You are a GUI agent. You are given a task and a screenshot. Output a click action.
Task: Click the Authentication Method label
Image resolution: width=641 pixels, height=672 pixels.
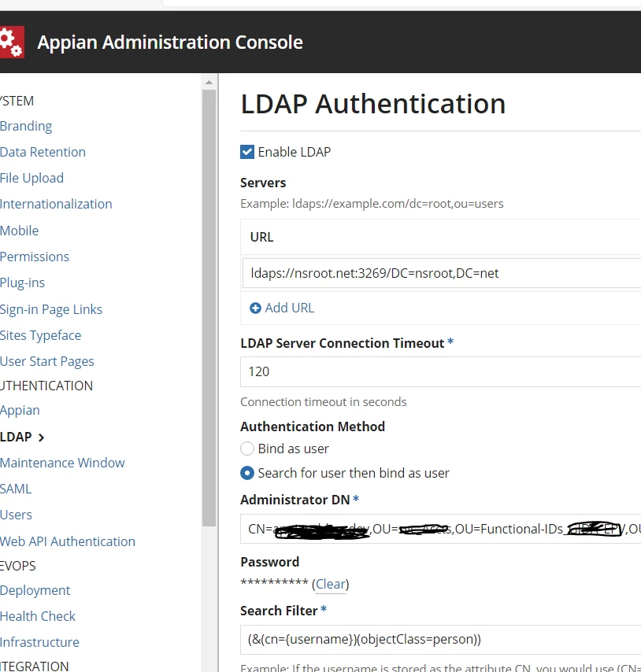[313, 426]
